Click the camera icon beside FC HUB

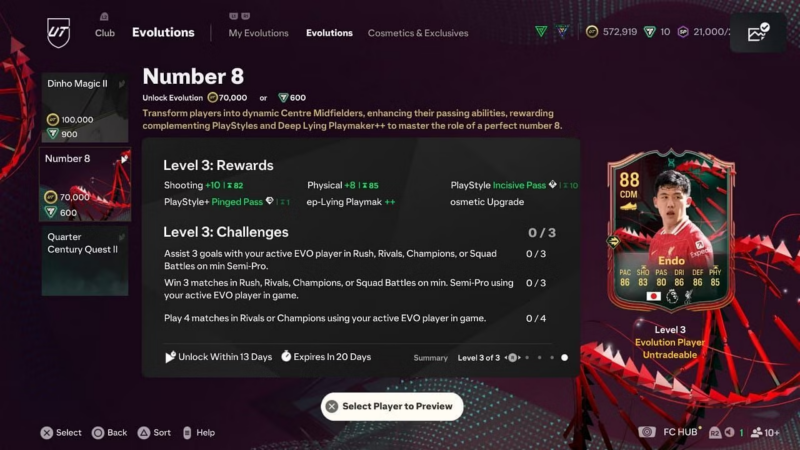(647, 432)
